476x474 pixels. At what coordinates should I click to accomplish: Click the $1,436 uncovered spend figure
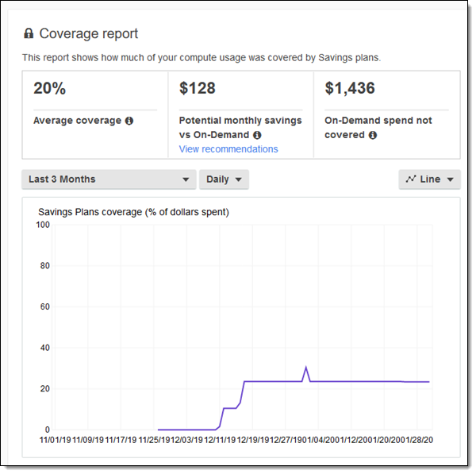[x=350, y=89]
